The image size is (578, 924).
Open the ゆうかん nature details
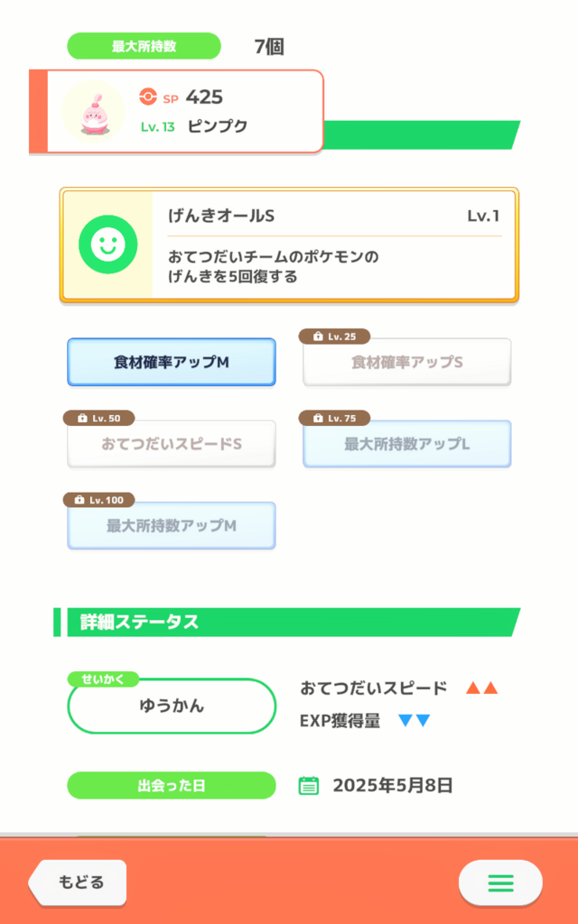point(172,707)
